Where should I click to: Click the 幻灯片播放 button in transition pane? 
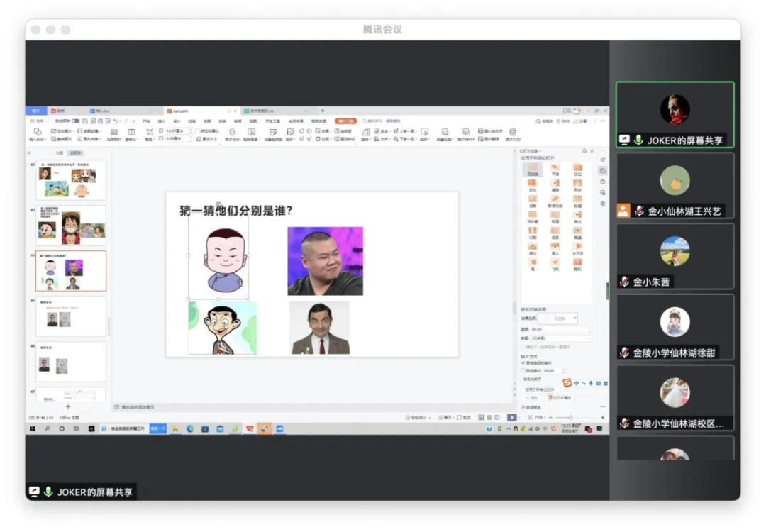(560, 398)
